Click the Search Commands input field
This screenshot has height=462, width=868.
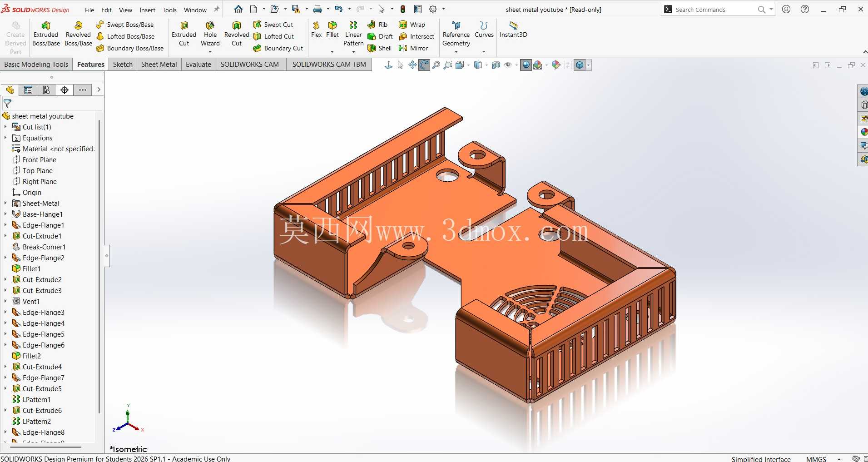714,10
